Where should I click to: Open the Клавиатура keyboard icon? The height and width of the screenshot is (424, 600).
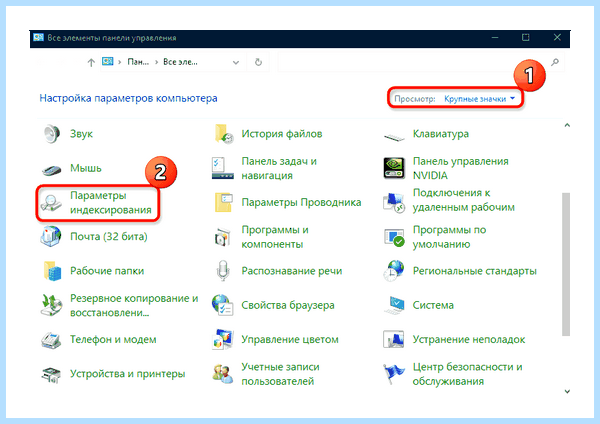tap(394, 137)
